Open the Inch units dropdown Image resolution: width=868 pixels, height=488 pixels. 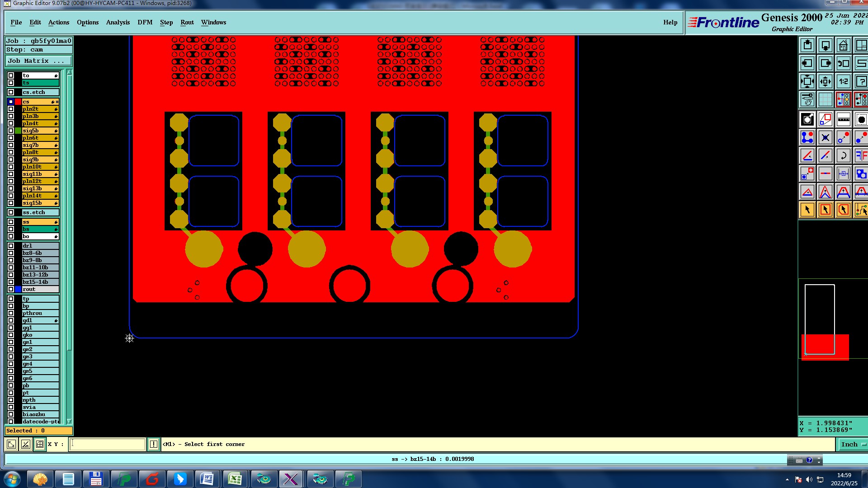pyautogui.click(x=853, y=444)
